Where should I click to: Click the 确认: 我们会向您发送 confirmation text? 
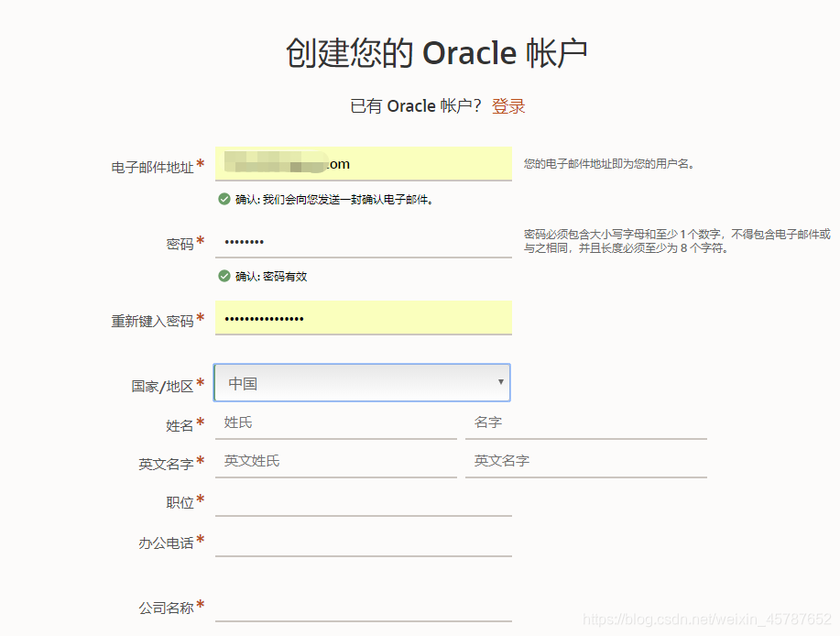[x=334, y=200]
